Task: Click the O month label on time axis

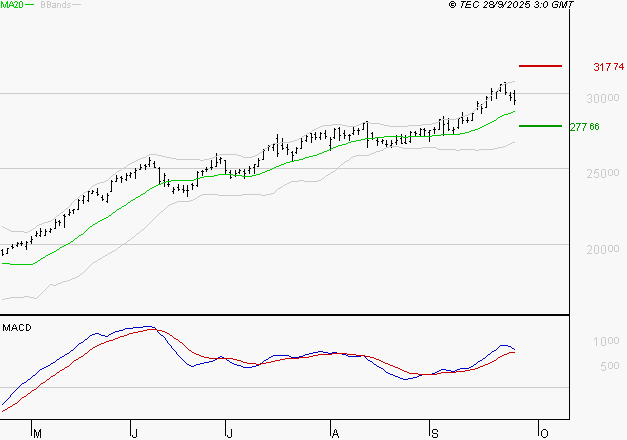Action: (x=544, y=434)
